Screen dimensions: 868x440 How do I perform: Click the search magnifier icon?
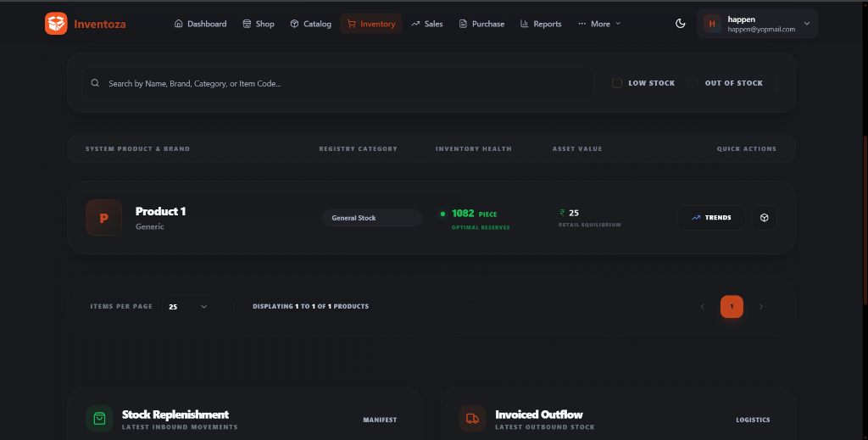(95, 83)
